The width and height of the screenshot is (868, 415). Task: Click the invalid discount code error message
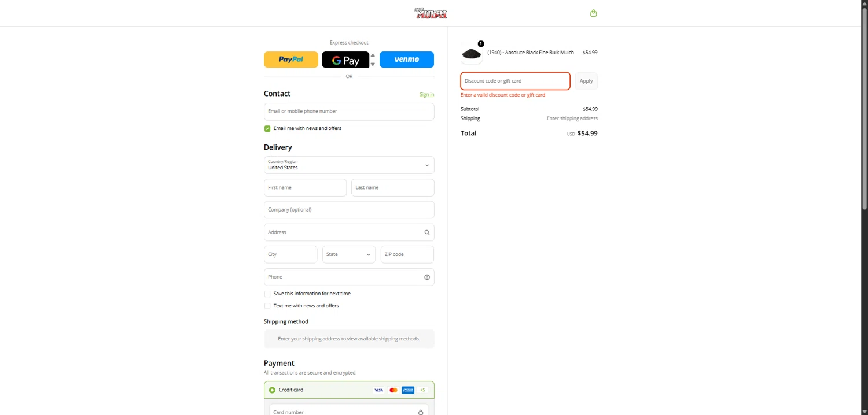tap(503, 95)
